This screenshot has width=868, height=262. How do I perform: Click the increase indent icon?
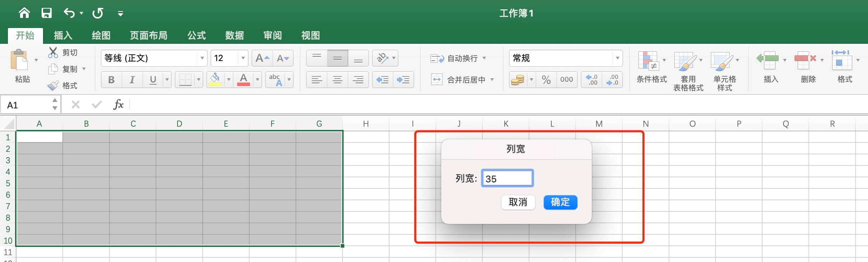pos(403,80)
